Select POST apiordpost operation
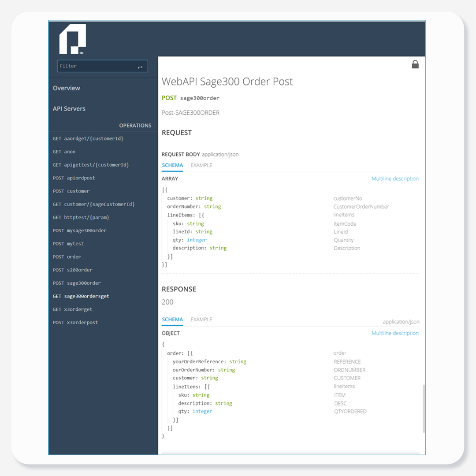The height and width of the screenshot is (476, 476). (x=74, y=178)
